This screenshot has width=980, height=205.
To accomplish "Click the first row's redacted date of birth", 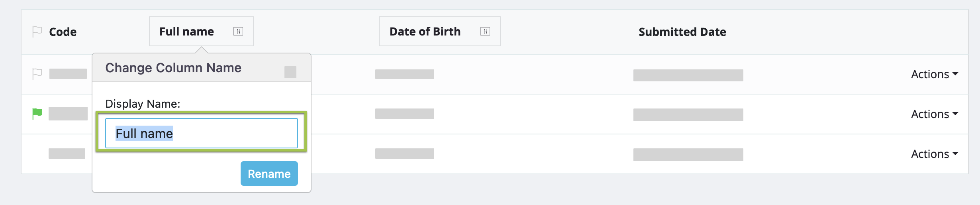I will click(x=404, y=74).
